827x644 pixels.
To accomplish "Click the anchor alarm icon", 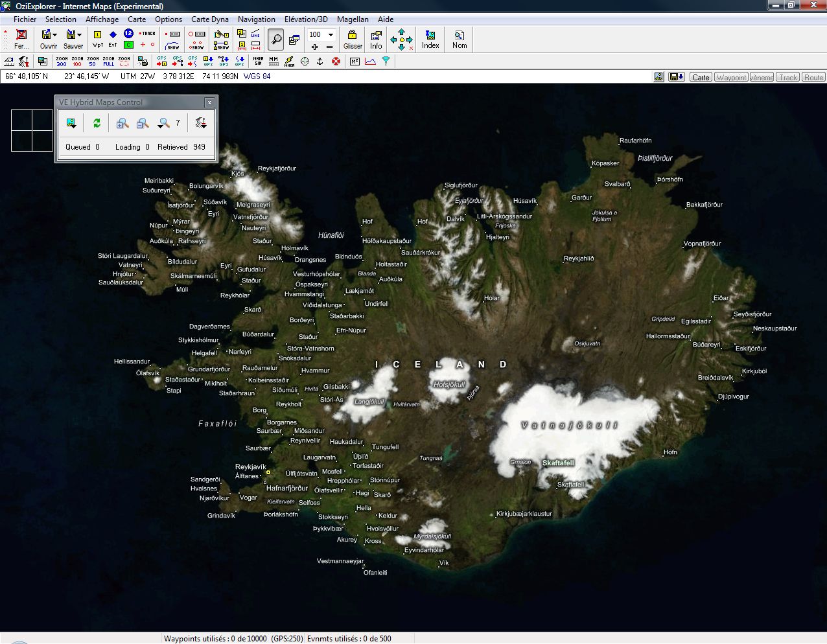I will coord(320,62).
